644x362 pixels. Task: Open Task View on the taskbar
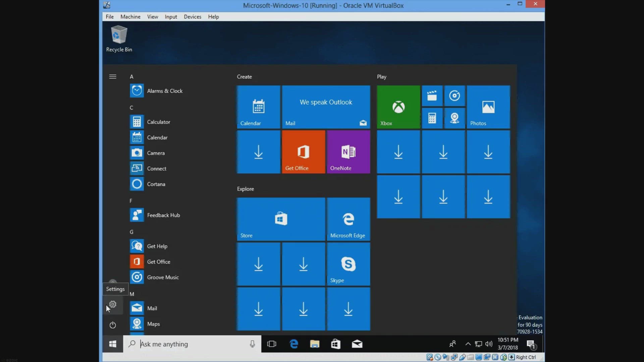coord(272,344)
